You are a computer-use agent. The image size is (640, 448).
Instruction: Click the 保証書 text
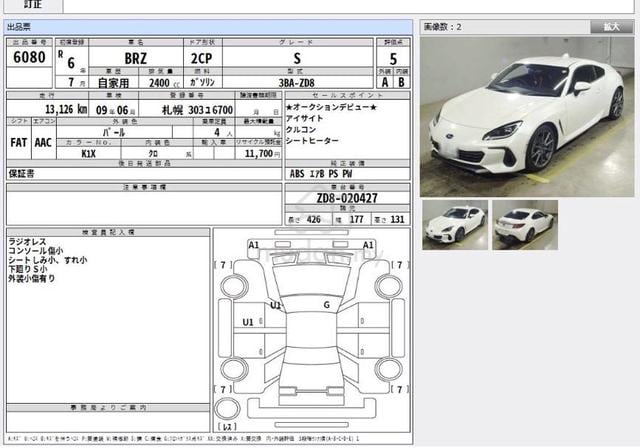pyautogui.click(x=22, y=173)
